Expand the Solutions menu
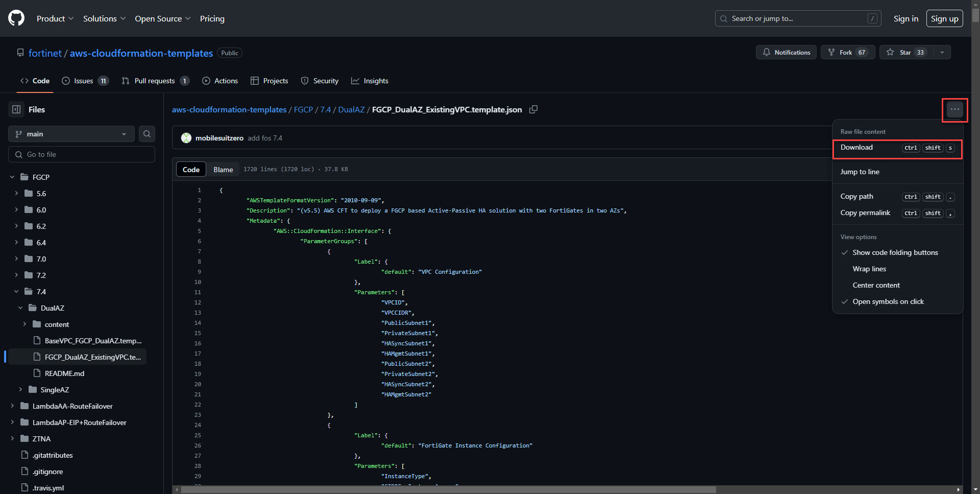The image size is (980, 494). (104, 18)
